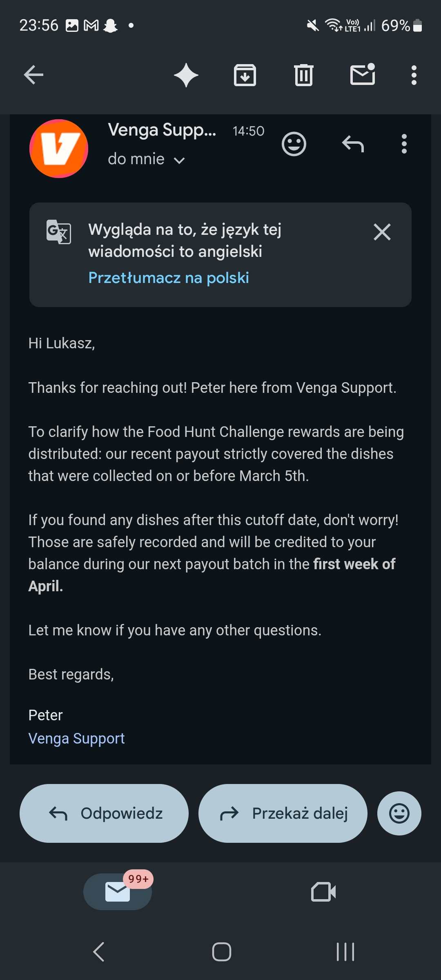Image resolution: width=441 pixels, height=980 pixels.
Task: Mark message as unread envelope icon
Action: 363,75
